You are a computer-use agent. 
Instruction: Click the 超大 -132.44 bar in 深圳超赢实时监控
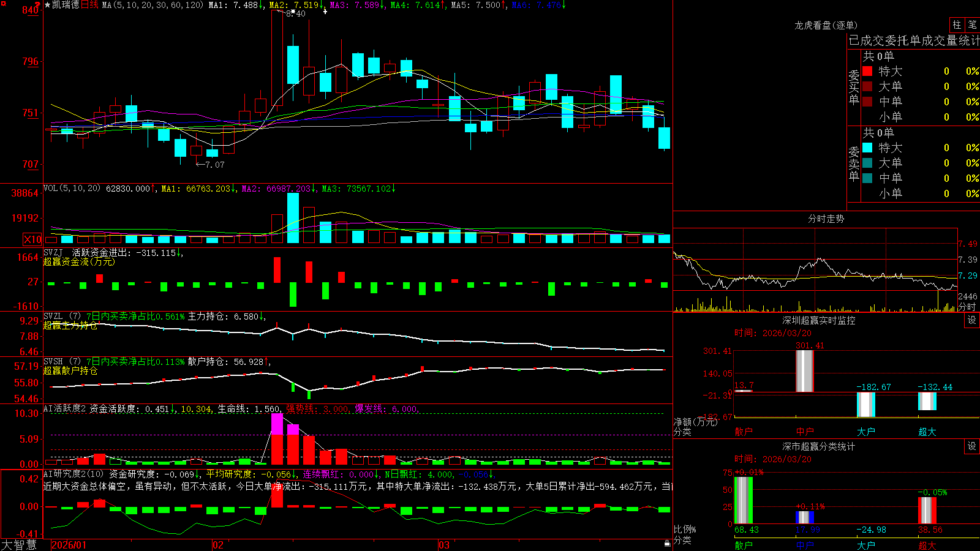pyautogui.click(x=927, y=402)
